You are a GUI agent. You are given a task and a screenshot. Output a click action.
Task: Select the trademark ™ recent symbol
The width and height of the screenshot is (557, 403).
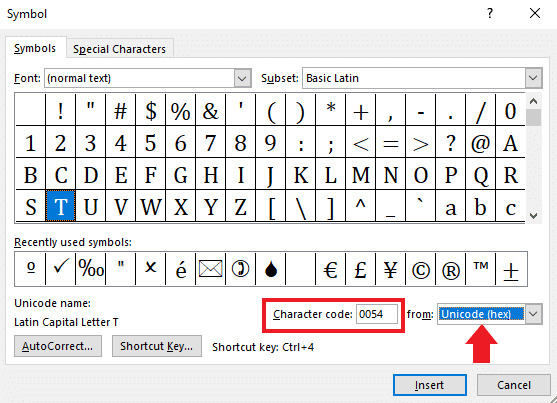coord(480,269)
